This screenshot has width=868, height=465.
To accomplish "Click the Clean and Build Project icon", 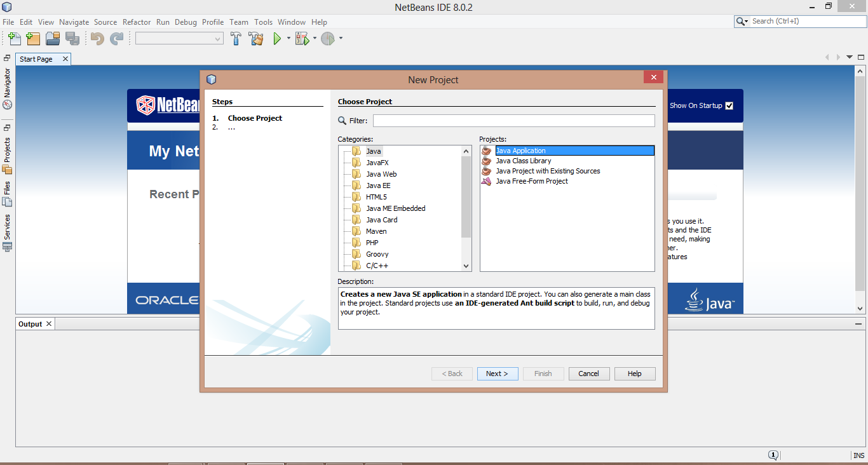I will 256,39.
